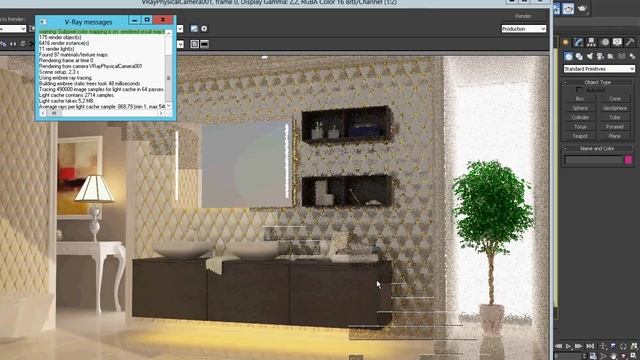Click the object name input field
640x360 pixels.
(x=593, y=160)
